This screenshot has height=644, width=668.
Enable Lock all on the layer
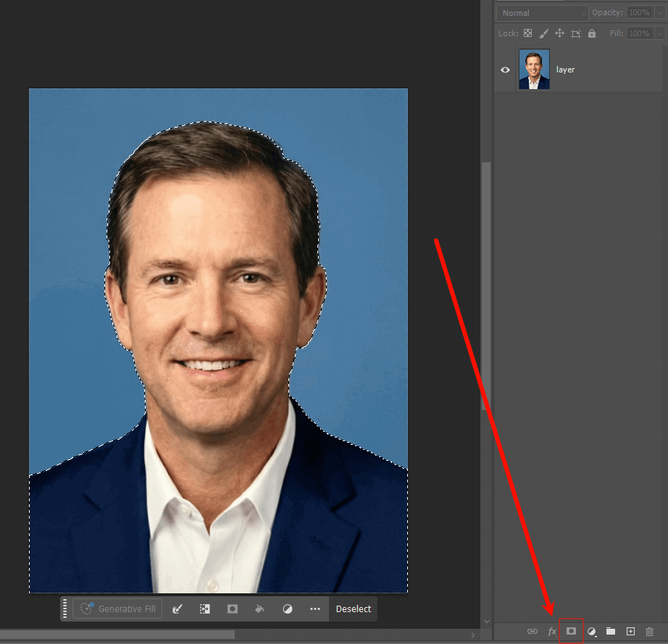click(592, 33)
